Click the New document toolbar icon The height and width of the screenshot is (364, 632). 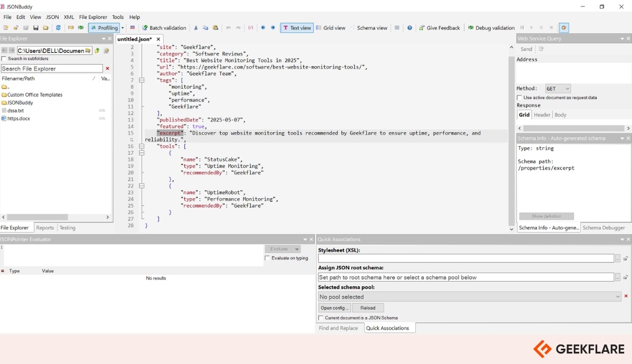6,28
